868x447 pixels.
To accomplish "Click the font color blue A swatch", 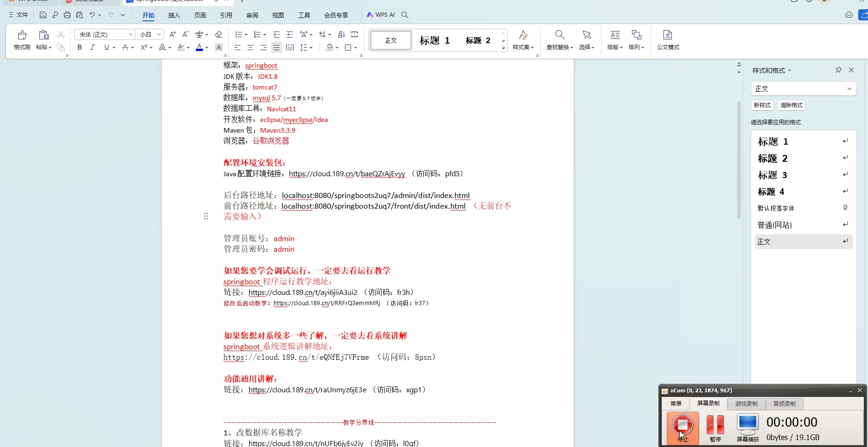I will tap(199, 47).
